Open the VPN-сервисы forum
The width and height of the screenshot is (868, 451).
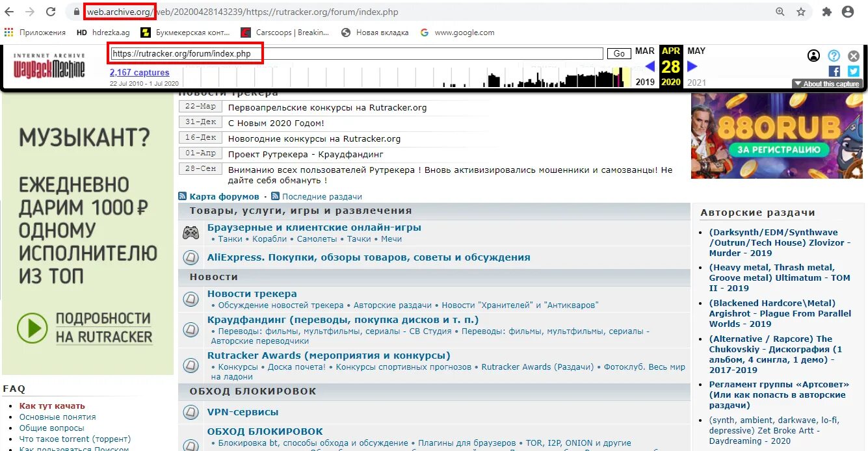click(x=243, y=412)
